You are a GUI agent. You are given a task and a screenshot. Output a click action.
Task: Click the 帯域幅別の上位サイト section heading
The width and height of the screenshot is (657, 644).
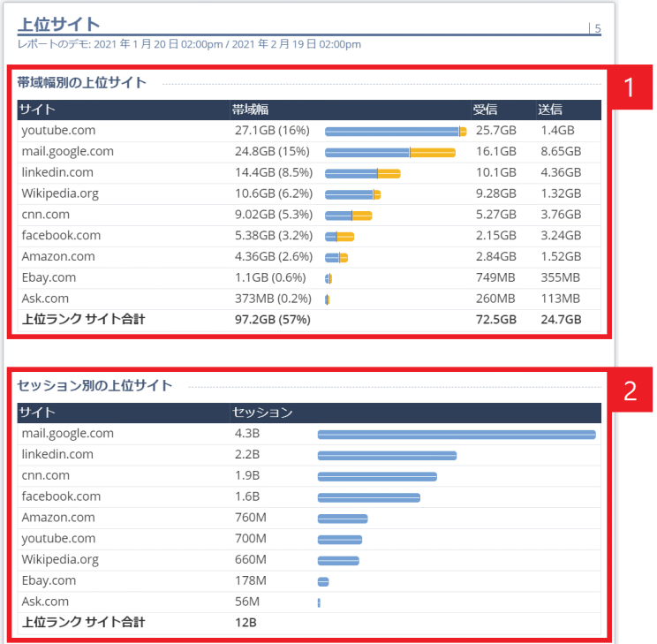click(82, 83)
